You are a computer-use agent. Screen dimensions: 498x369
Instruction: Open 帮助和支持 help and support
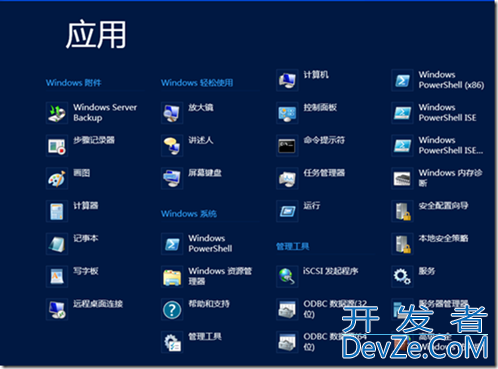[195, 309]
